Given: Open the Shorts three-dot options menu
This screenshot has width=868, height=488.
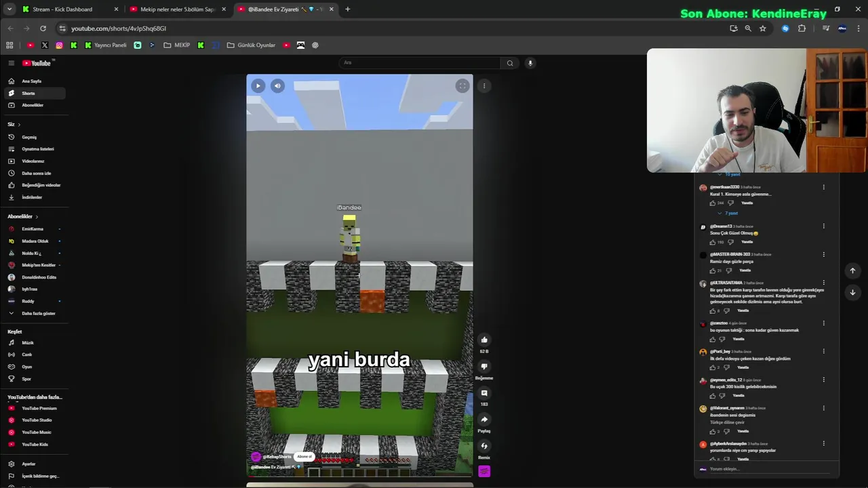Looking at the screenshot, I should 484,85.
